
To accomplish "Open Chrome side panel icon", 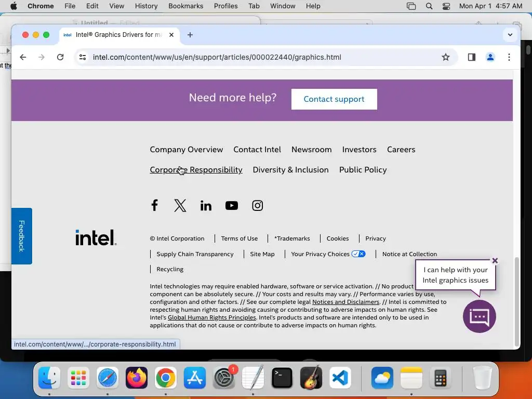I will 472,57.
